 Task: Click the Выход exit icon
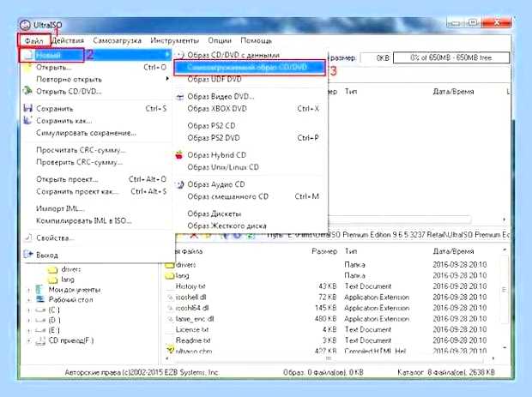pyautogui.click(x=28, y=255)
